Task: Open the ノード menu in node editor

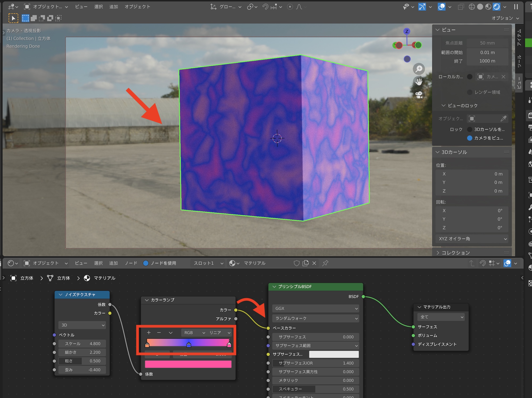Action: coord(131,263)
